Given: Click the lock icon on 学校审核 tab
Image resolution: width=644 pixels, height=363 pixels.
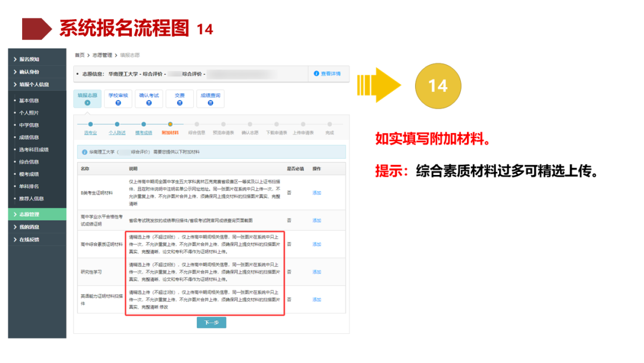Looking at the screenshot, I should [117, 103].
